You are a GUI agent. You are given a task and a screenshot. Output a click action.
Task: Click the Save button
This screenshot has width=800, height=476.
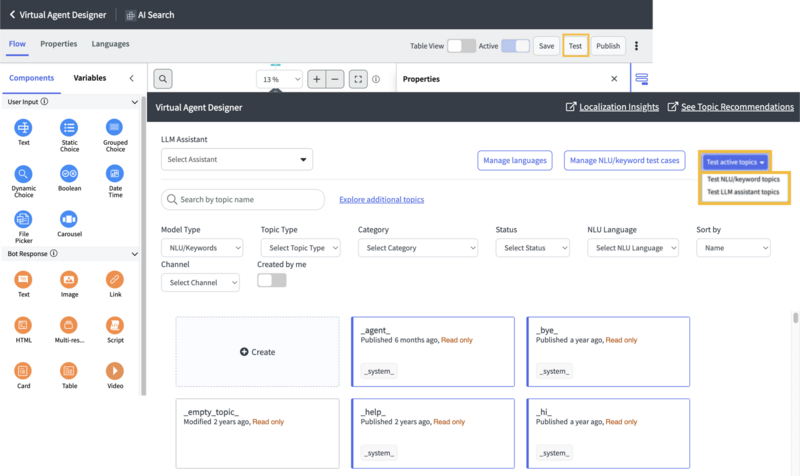546,46
